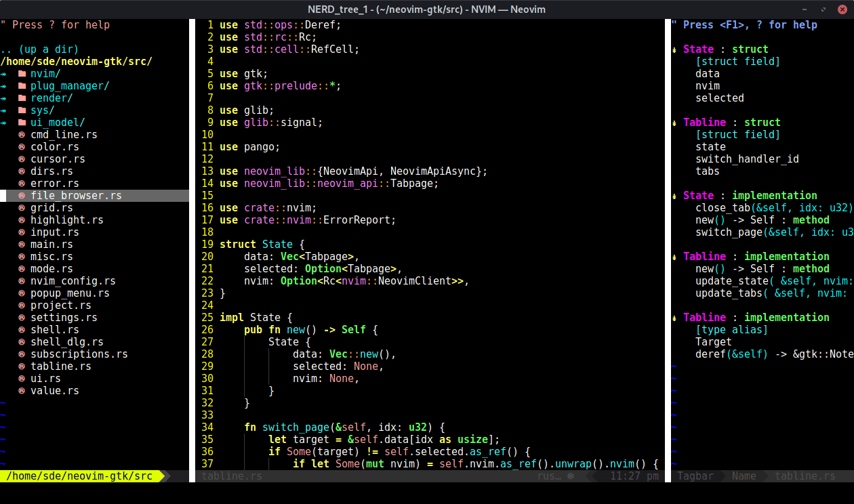Click the Rust file icon for grid.rs
The image size is (854, 504).
pos(22,208)
